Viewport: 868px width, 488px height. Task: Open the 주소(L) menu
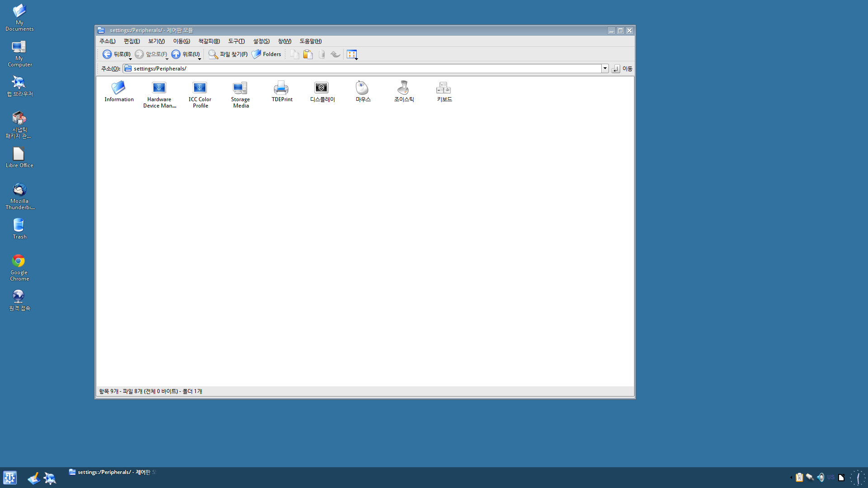107,41
